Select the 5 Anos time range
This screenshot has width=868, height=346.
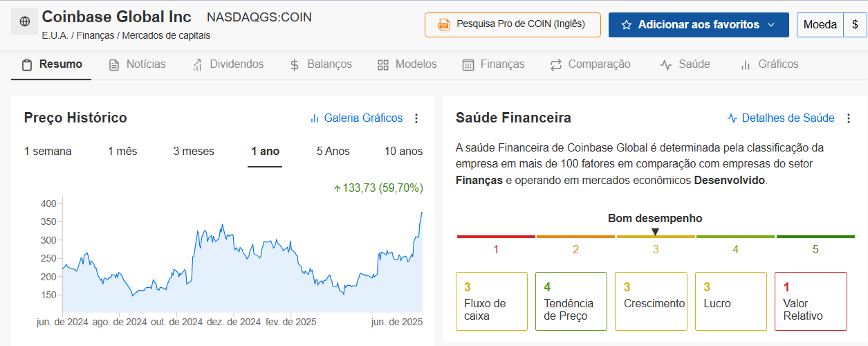click(333, 151)
